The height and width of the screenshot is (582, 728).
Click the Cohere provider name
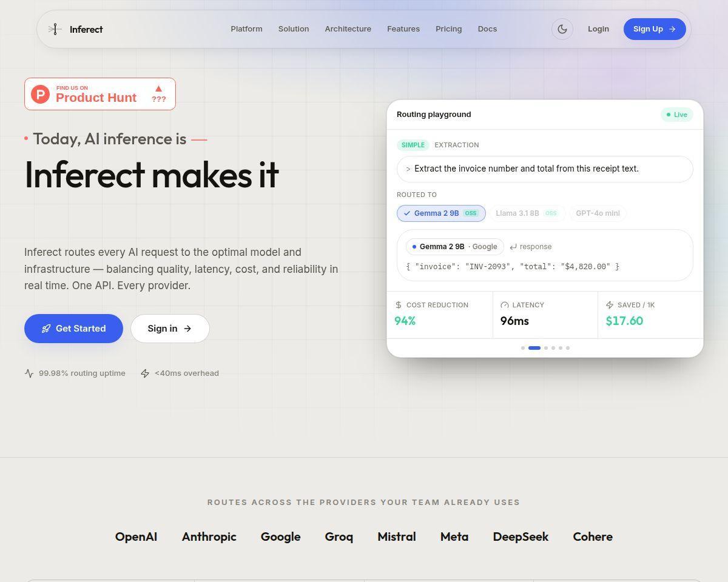point(593,537)
